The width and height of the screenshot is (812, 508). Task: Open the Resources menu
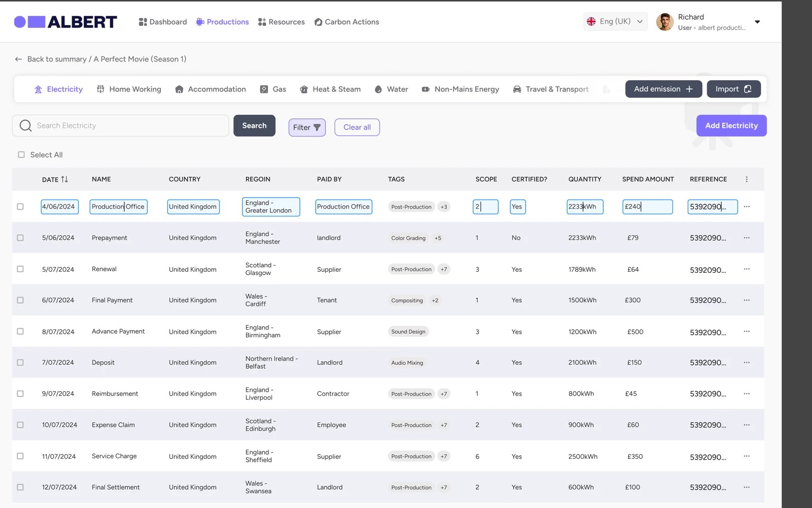coord(281,22)
